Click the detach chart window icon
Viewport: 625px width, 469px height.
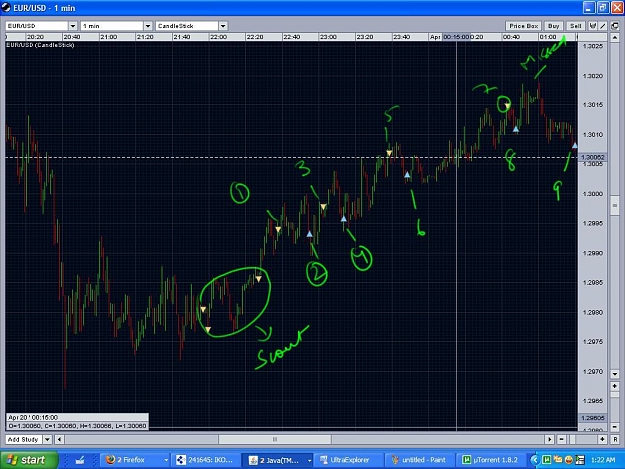(615, 26)
